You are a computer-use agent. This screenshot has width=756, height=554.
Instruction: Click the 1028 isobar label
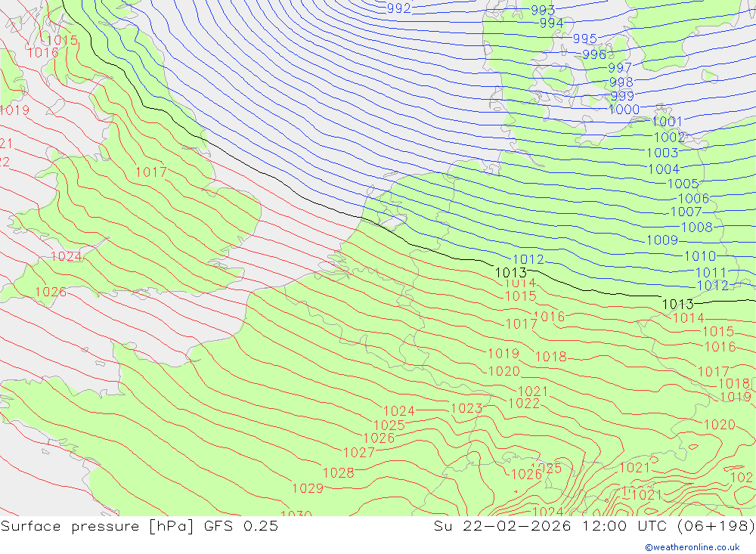(x=339, y=472)
